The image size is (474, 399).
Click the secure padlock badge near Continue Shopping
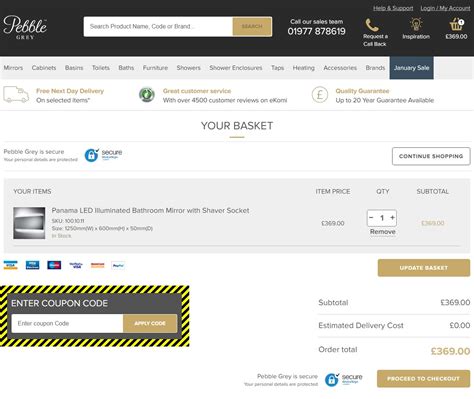[103, 155]
